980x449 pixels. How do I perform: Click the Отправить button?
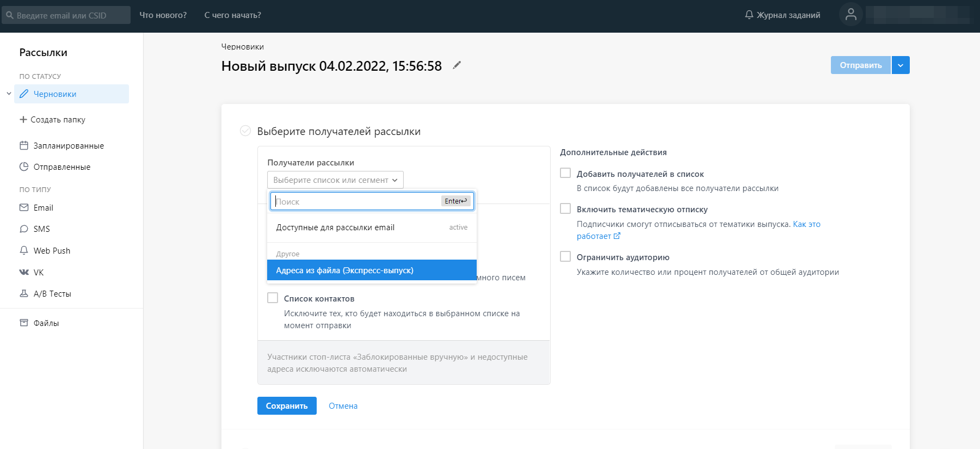point(861,65)
